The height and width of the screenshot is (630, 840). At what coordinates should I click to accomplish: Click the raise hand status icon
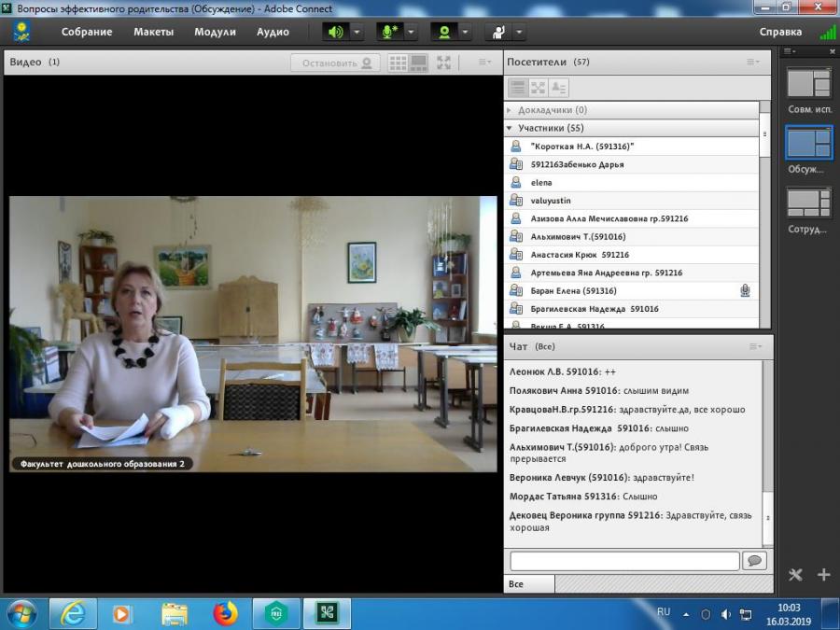coord(498,32)
